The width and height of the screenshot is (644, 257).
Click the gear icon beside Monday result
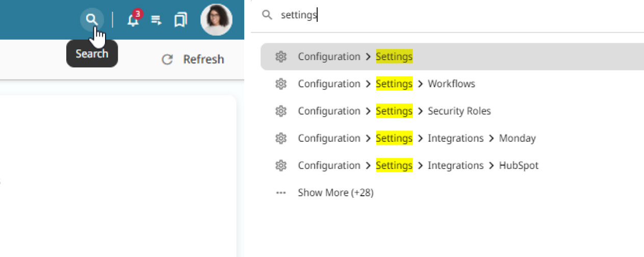pyautogui.click(x=280, y=138)
